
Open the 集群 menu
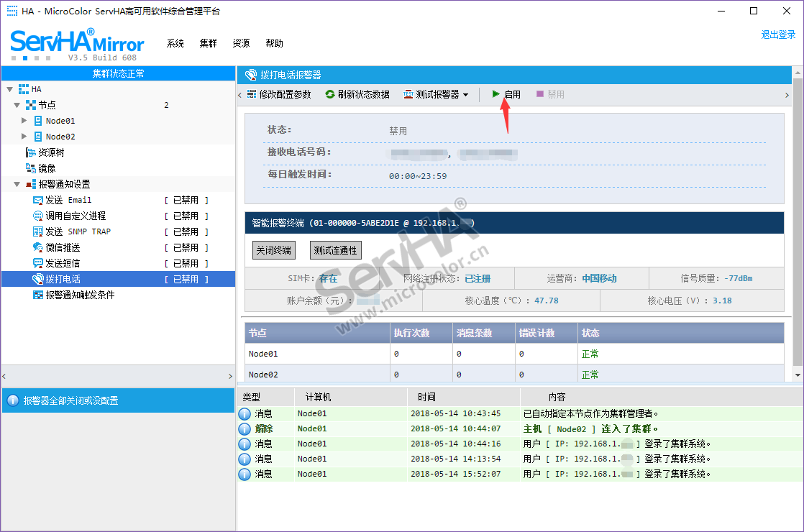(x=208, y=43)
